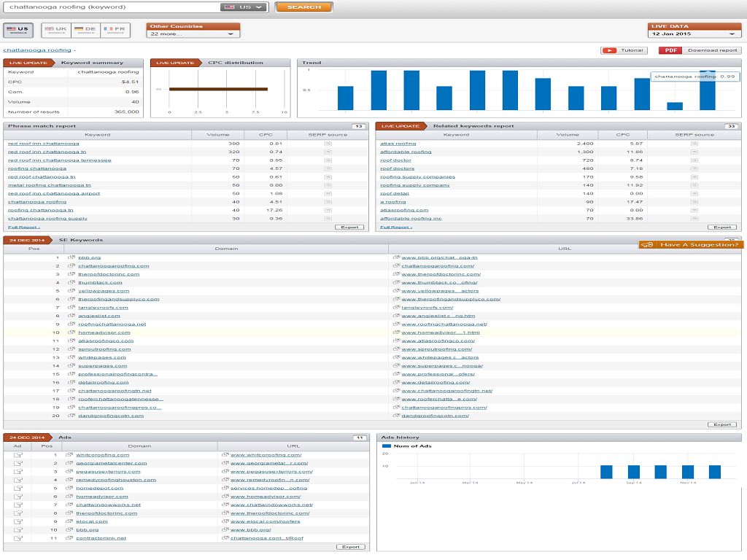747x560 pixels.
Task: Click the Have A Suggestion feedback icon
Action: 647,245
